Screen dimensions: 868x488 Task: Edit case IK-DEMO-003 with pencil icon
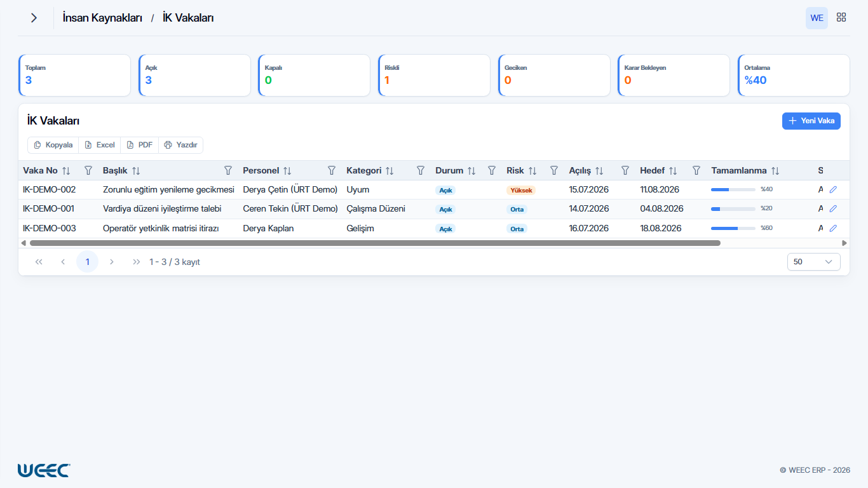(x=833, y=228)
